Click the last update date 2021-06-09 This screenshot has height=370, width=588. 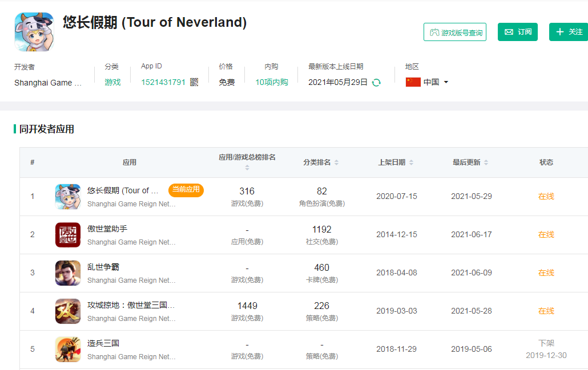[x=472, y=273]
